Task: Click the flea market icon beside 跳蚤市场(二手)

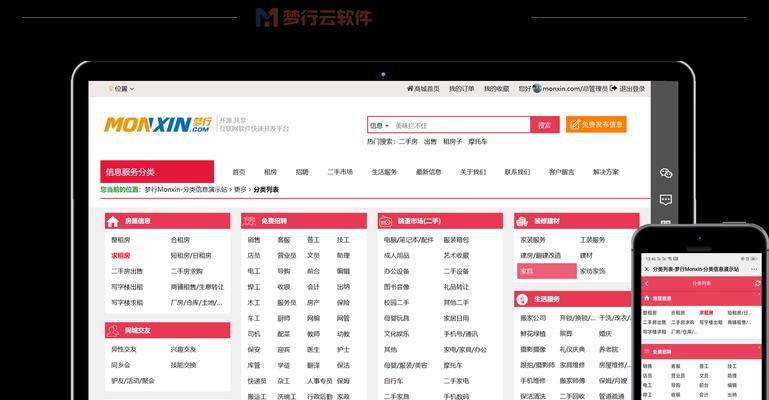Action: [386, 222]
